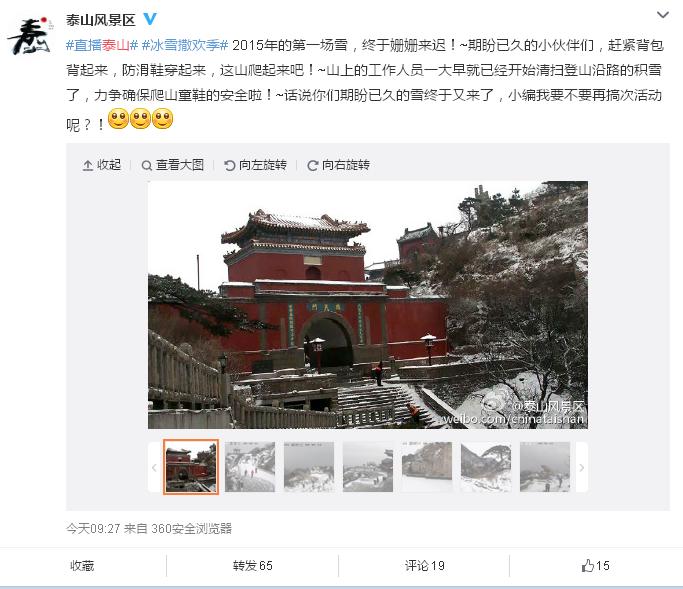The width and height of the screenshot is (683, 589).
Task: Open 评论 19 comments
Action: click(425, 565)
